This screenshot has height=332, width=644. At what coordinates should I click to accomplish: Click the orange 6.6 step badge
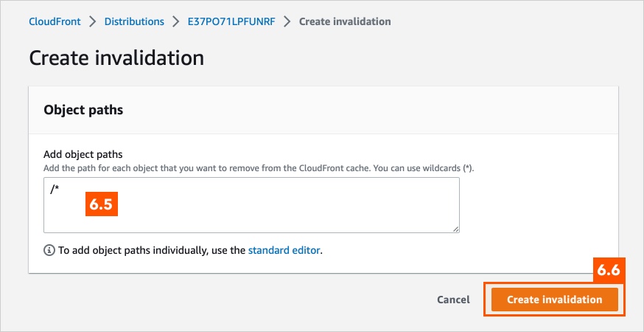[x=609, y=270]
